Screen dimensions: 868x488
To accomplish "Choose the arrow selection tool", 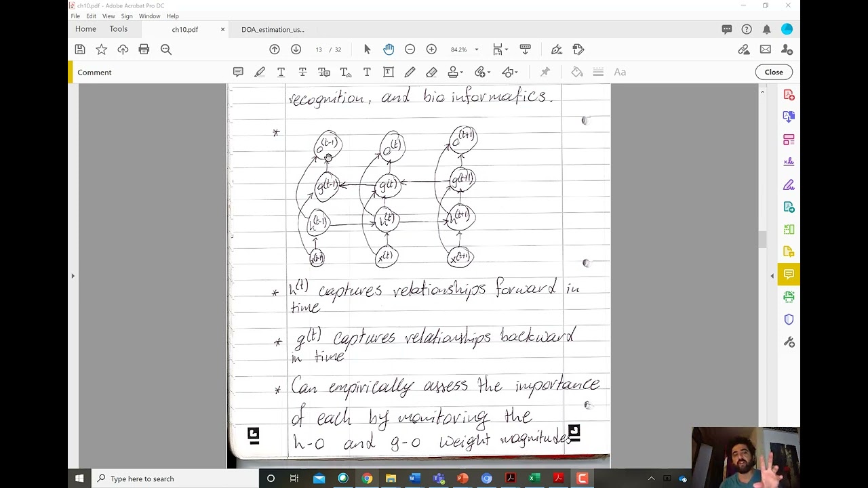I will (x=368, y=49).
